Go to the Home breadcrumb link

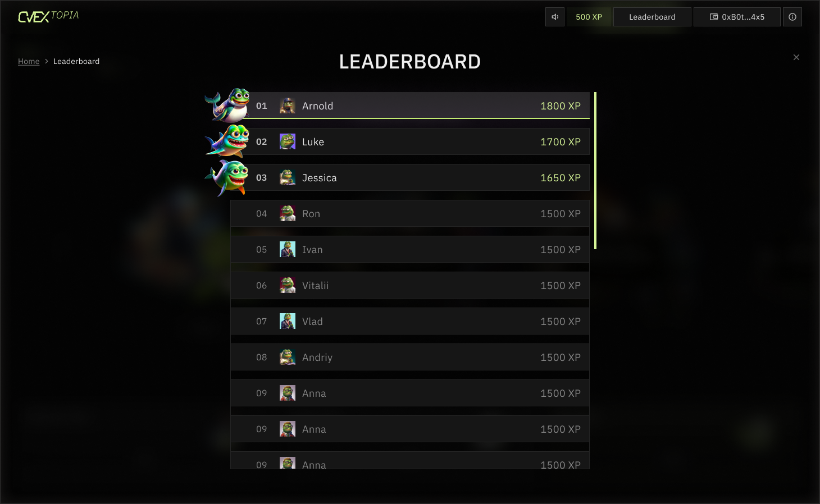[x=29, y=61]
